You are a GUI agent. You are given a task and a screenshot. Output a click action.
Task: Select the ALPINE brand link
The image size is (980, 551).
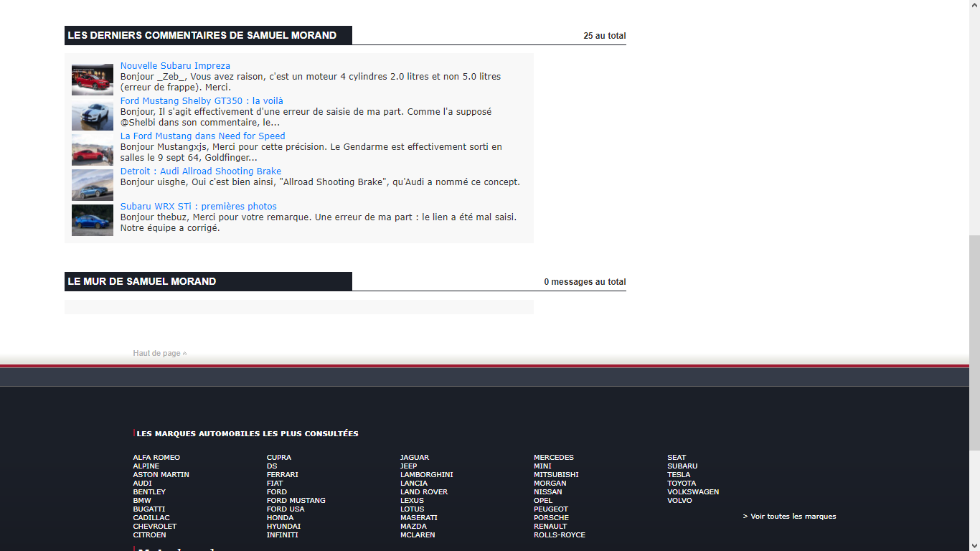click(x=146, y=466)
